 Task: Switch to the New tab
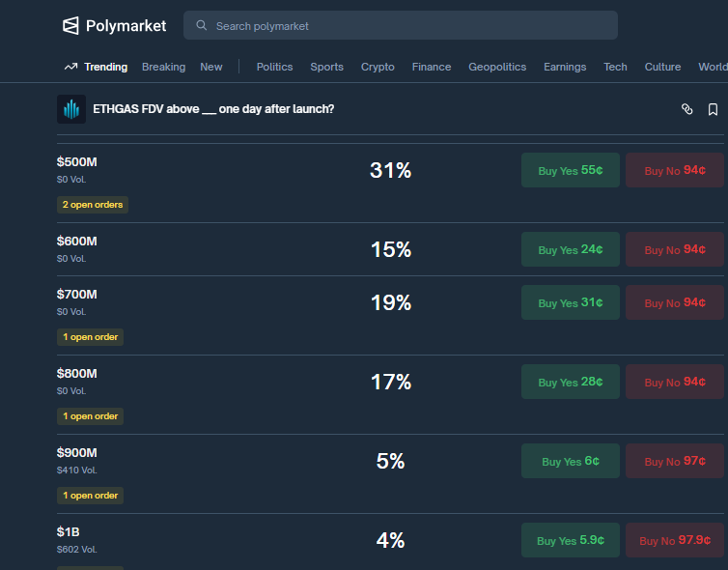click(x=211, y=67)
